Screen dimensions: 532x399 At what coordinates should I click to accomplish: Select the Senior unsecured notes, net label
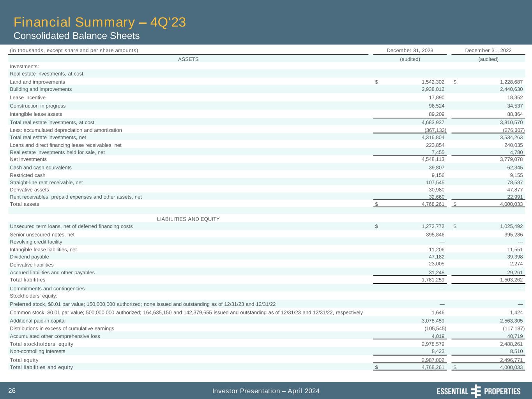(42, 235)
